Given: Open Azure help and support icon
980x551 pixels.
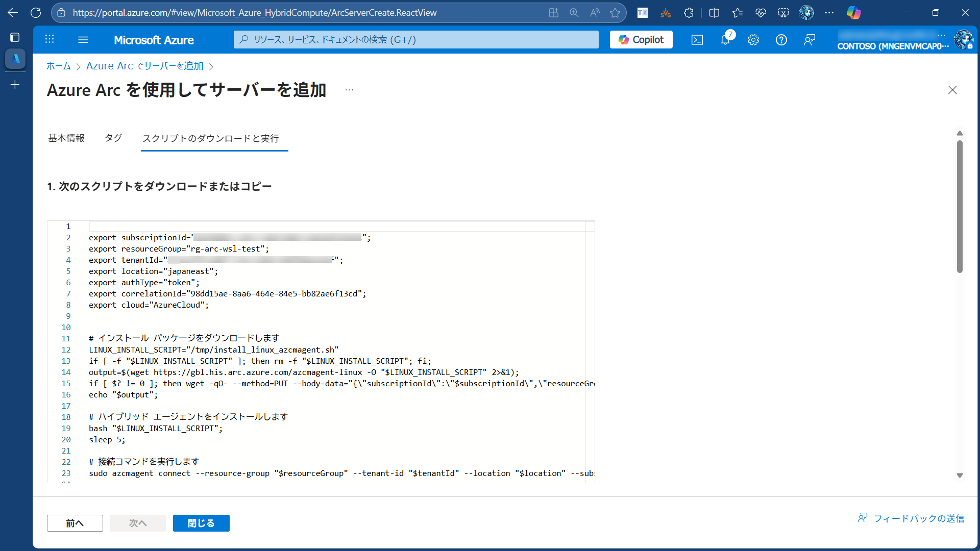Looking at the screenshot, I should tap(781, 39).
